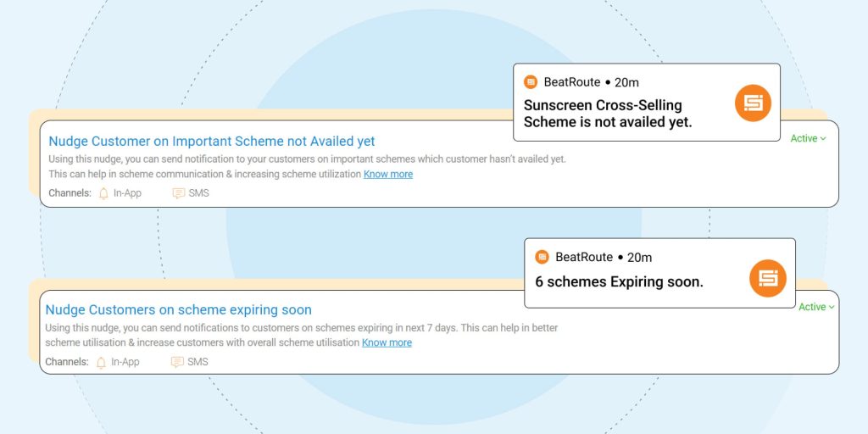Click the SMS channel label in second card
The width and height of the screenshot is (868, 434).
198,362
